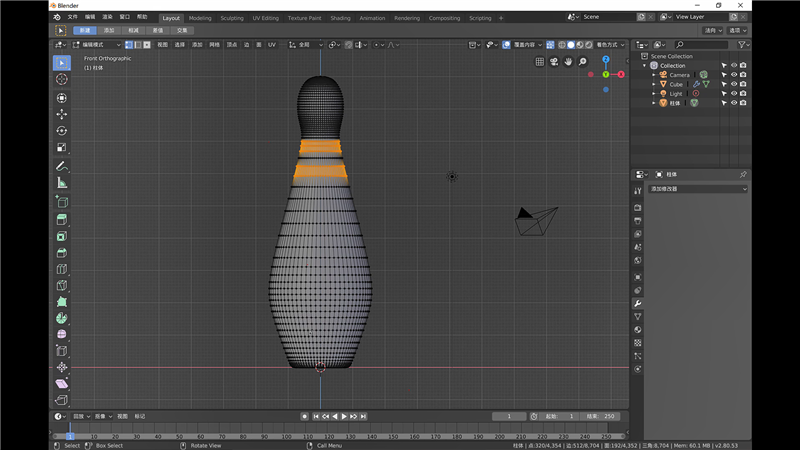Toggle camera view in viewport

pos(554,62)
